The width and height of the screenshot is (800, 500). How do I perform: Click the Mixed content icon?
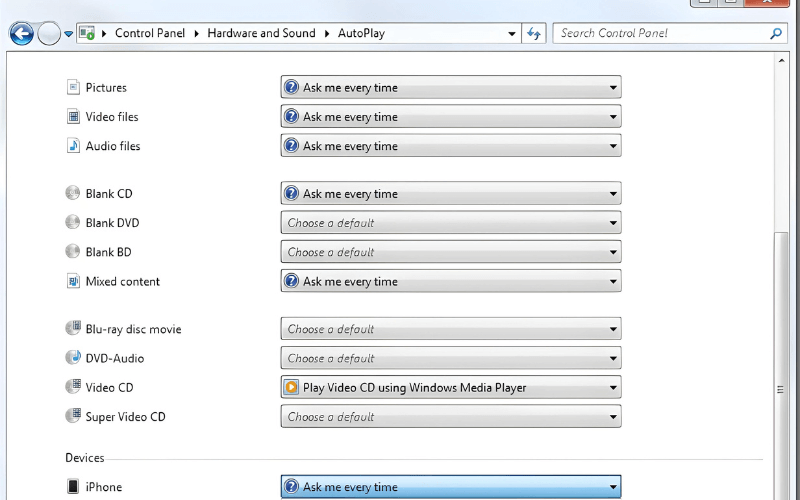tap(73, 282)
